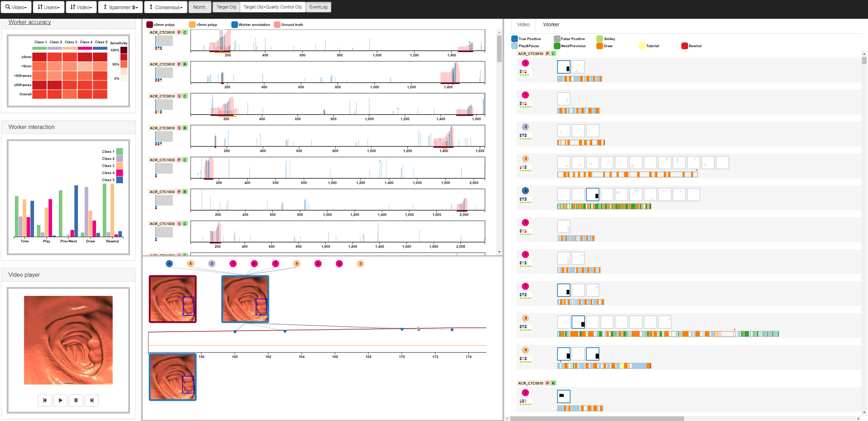The width and height of the screenshot is (868, 421).
Task: Select worker 9 circle in the consensus graph
Action: pos(297,264)
